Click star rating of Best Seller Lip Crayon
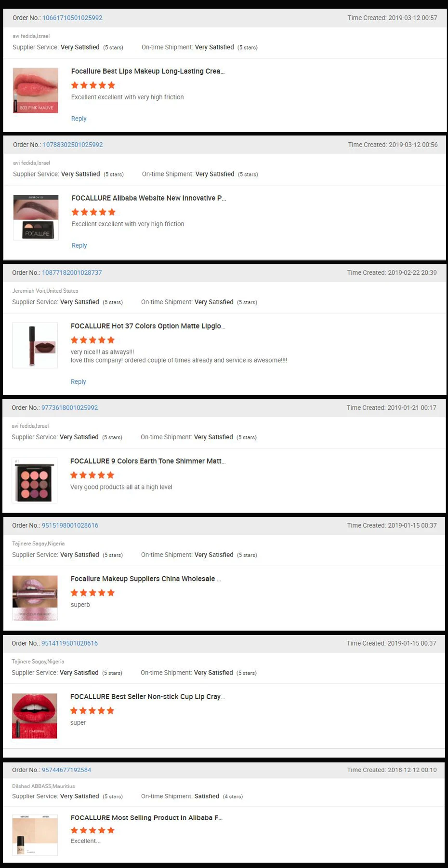 click(92, 710)
